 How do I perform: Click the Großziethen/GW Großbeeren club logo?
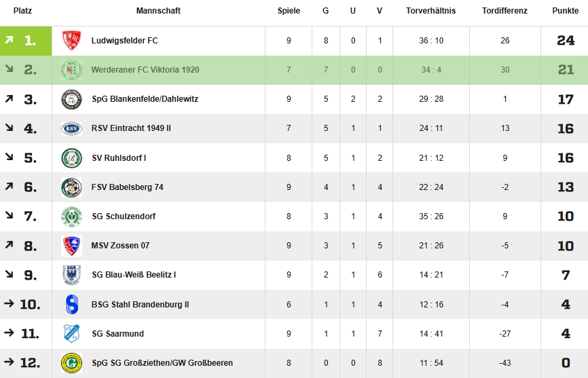pos(71,363)
